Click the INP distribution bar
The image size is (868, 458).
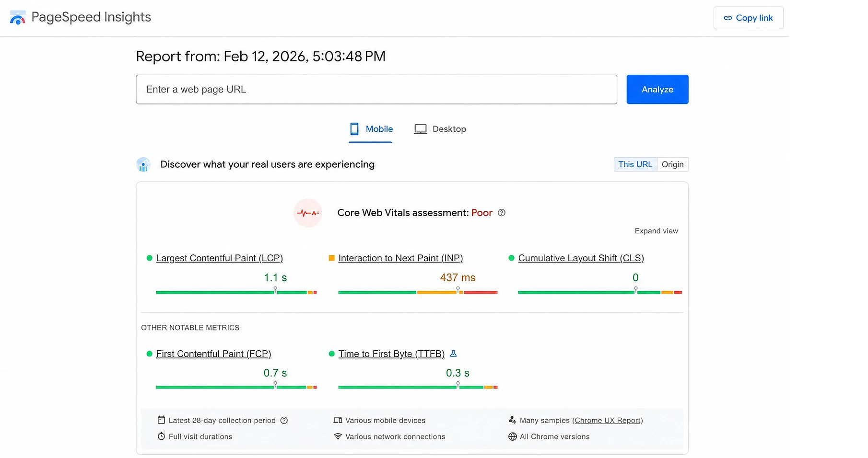tap(418, 292)
